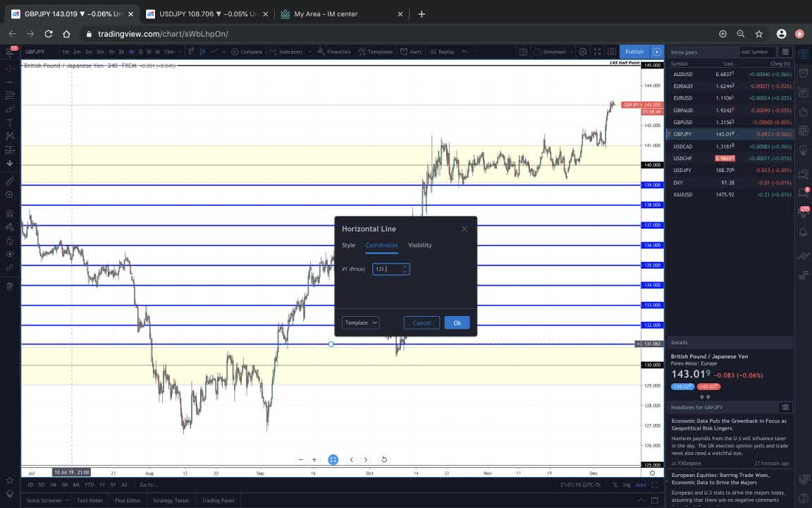Select the trend line drawing tool

click(x=10, y=82)
